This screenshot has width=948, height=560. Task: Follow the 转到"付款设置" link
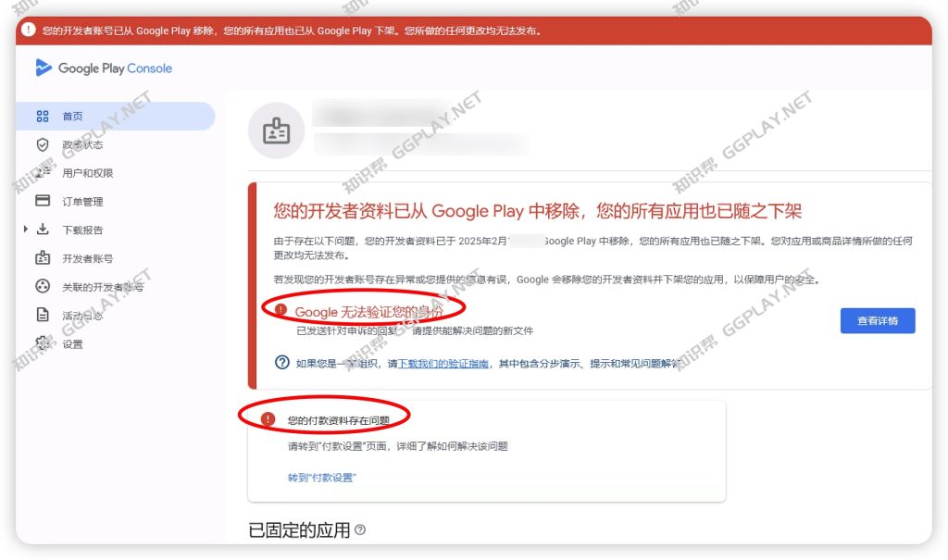click(x=321, y=477)
